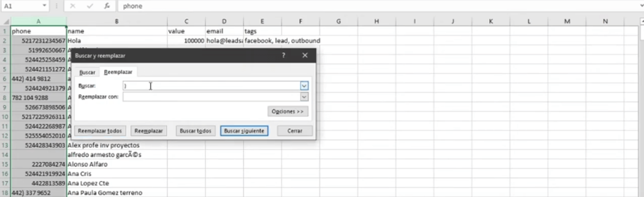Viewport: 644px width, 197px height.
Task: Select row 14 header
Action: pyautogui.click(x=5, y=155)
